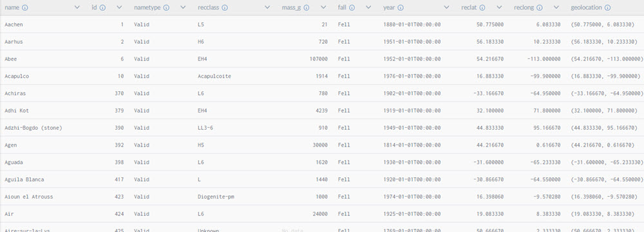Click reclat value -33.166670
644x232 pixels.
(x=489, y=93)
